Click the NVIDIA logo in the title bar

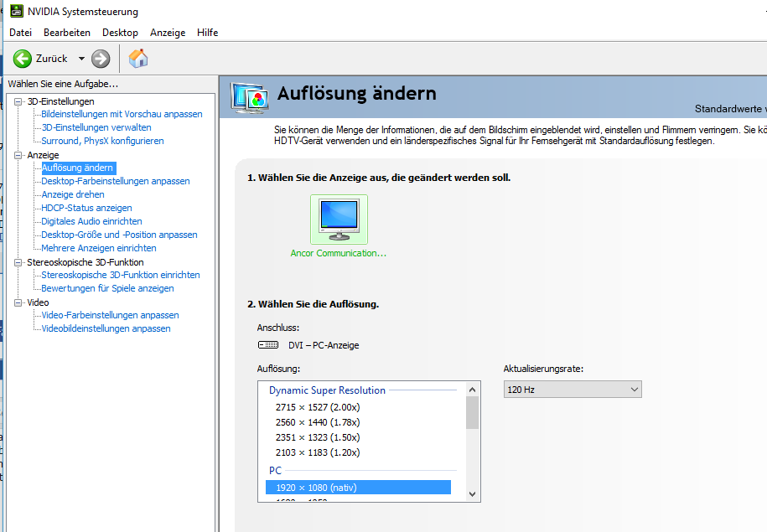tap(16, 11)
